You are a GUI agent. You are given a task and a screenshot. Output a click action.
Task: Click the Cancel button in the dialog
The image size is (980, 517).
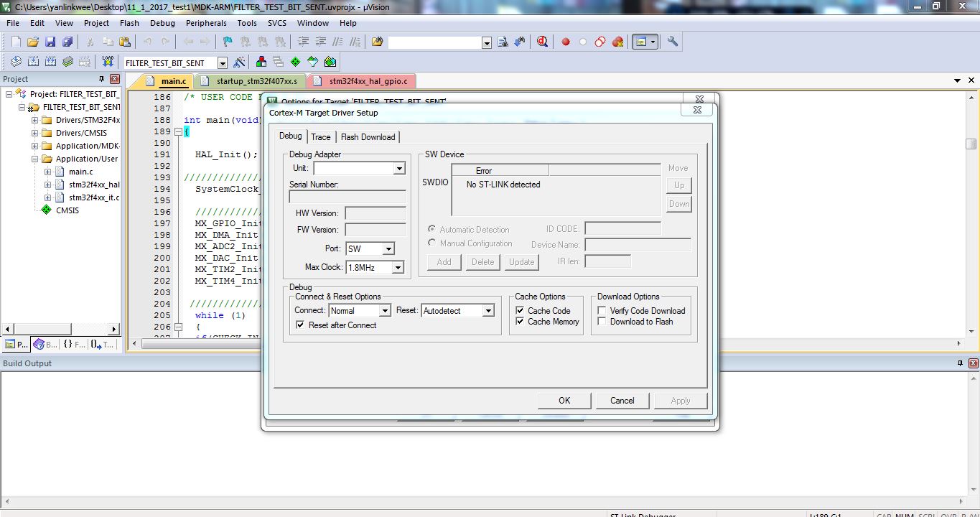[622, 401]
